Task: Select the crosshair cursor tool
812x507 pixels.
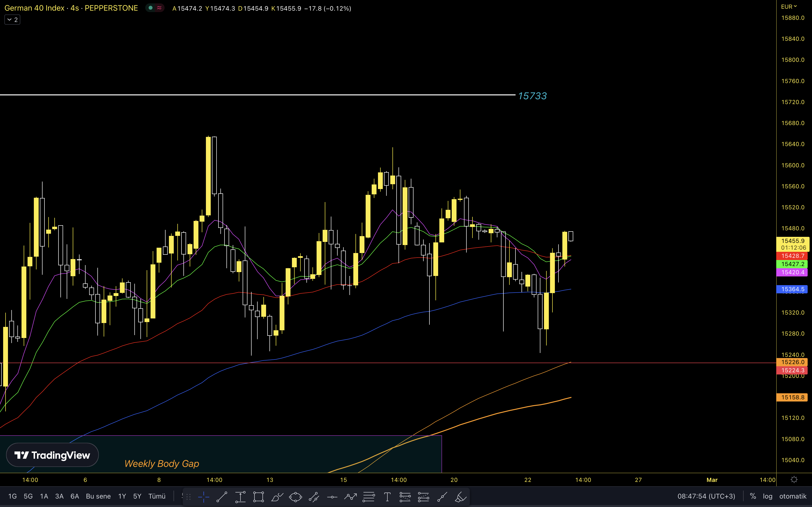Action: [x=203, y=497]
